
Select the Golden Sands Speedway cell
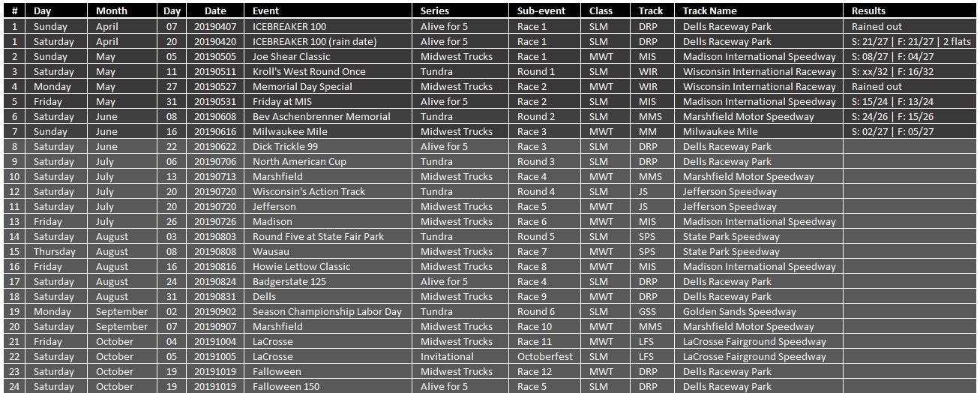pos(763,311)
